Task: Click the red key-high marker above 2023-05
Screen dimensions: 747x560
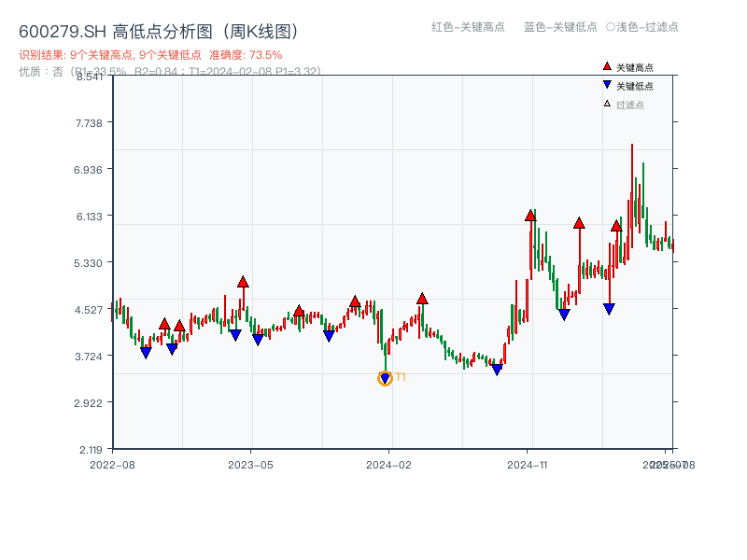Action: (x=243, y=282)
